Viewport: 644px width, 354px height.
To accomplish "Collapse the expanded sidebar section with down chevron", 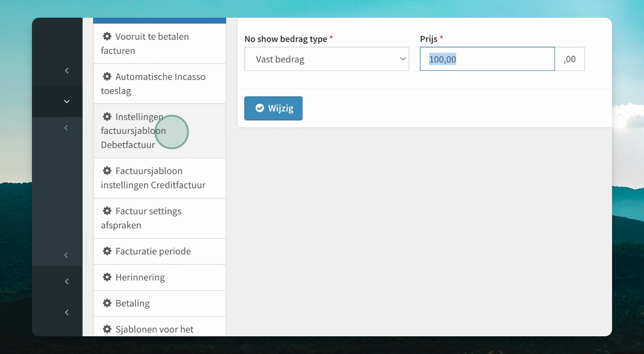I will pyautogui.click(x=67, y=101).
